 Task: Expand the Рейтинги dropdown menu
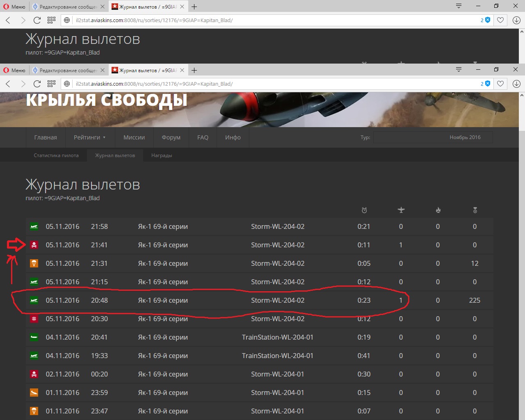pyautogui.click(x=89, y=137)
